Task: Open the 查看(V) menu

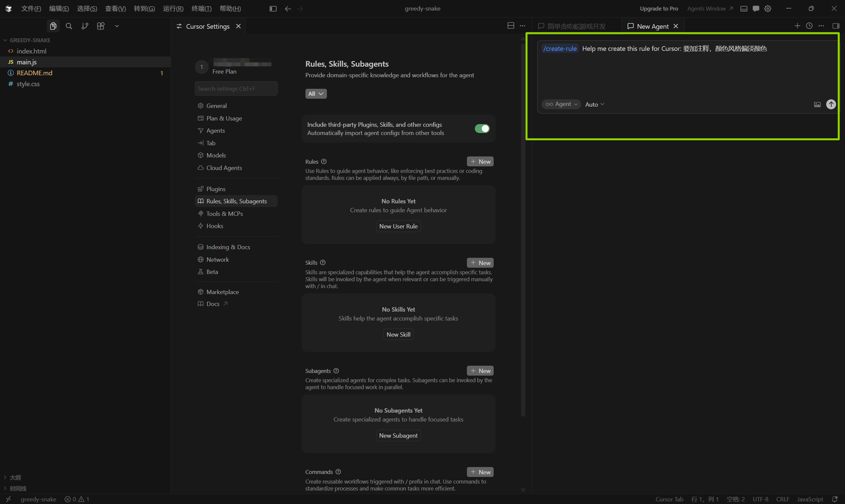Action: [x=115, y=9]
